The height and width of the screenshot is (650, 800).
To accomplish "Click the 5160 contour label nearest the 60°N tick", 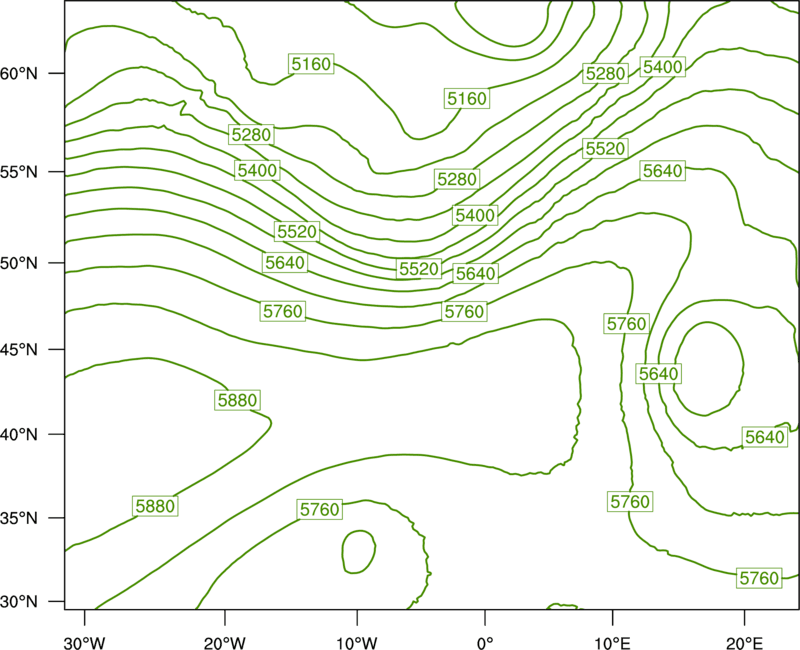I will point(311,64).
